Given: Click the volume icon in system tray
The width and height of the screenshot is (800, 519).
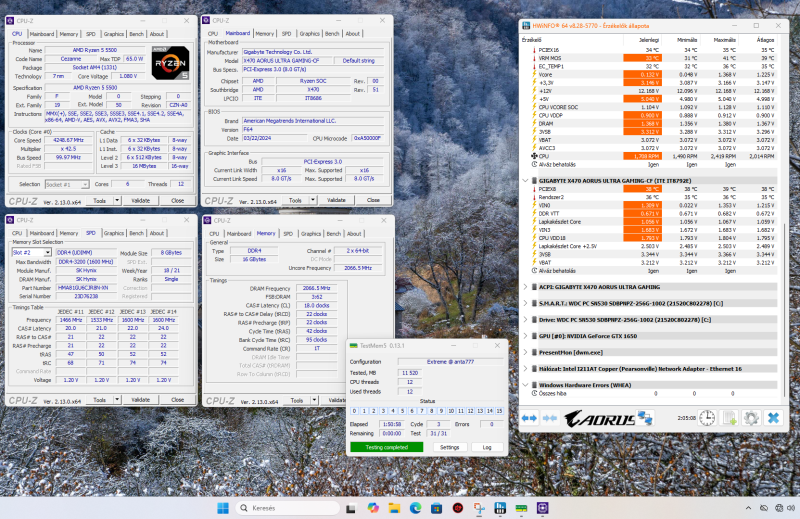Looking at the screenshot, I should click(x=791, y=508).
